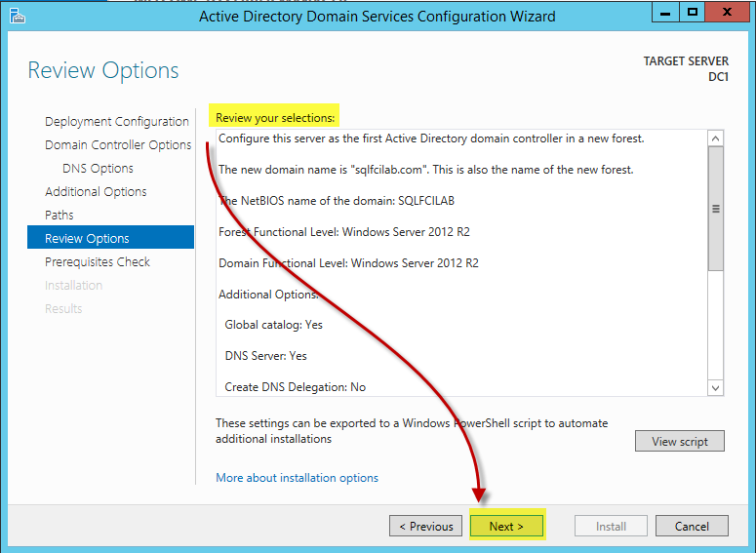
Task: Click the Next button
Action: (506, 526)
